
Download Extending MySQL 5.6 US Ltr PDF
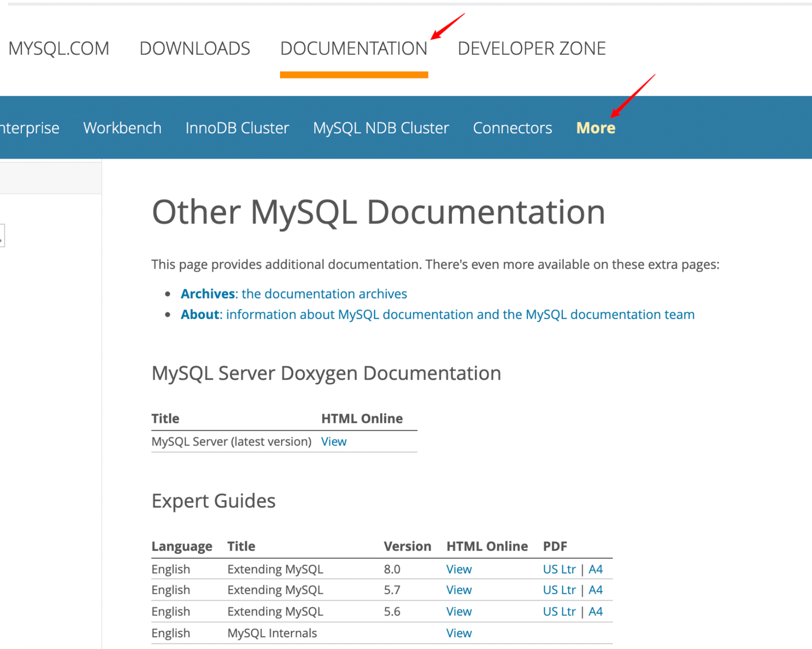559,611
